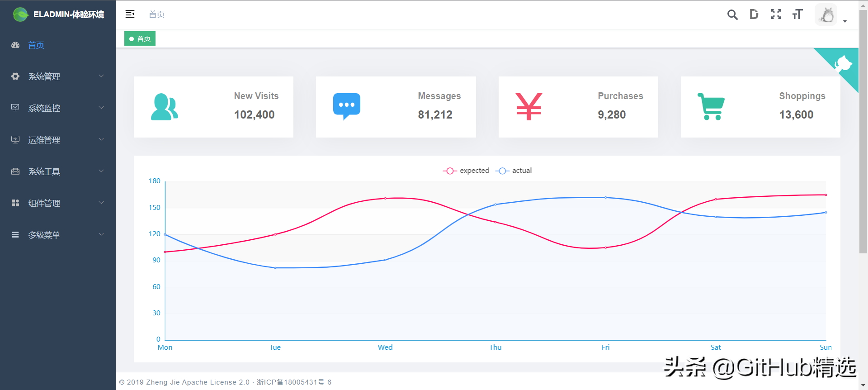
Task: Open the documentation D icon
Action: pos(754,14)
